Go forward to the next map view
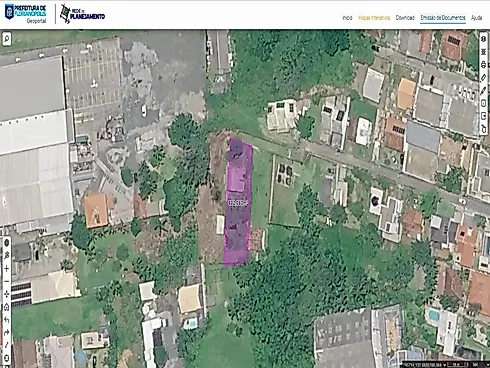The height and width of the screenshot is (368, 490). pos(6,332)
